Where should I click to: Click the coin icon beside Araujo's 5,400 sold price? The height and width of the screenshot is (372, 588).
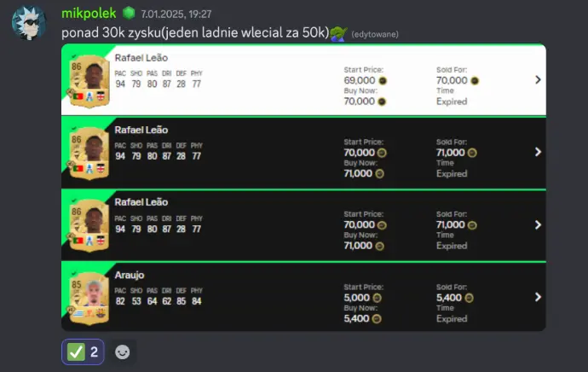pyautogui.click(x=469, y=298)
